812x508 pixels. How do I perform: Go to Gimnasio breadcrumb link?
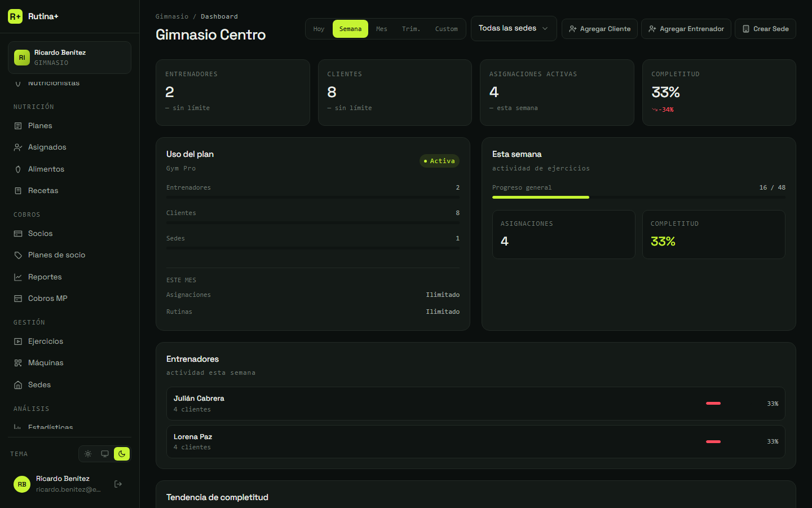click(x=172, y=16)
